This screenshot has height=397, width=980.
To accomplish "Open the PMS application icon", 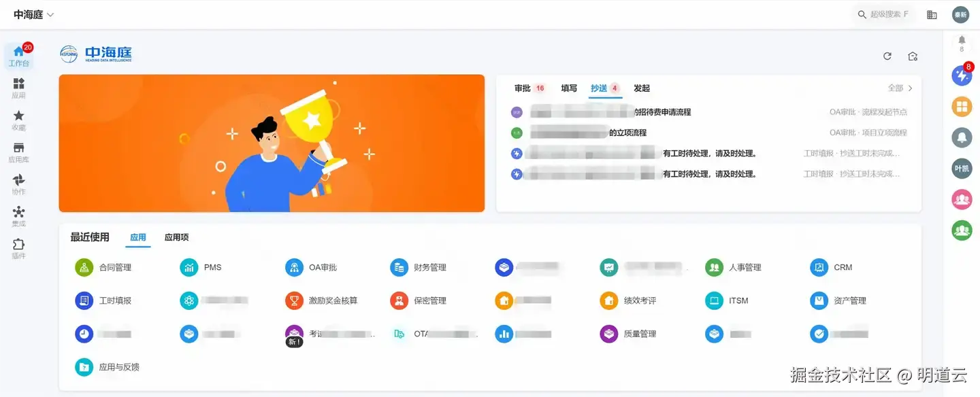I will pos(189,267).
